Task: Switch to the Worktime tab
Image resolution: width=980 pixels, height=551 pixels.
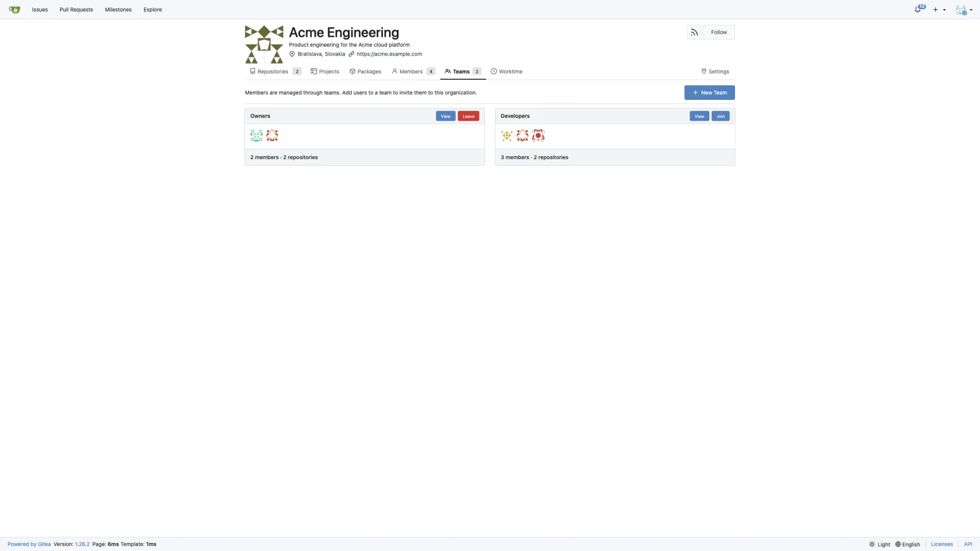Action: 507,72
